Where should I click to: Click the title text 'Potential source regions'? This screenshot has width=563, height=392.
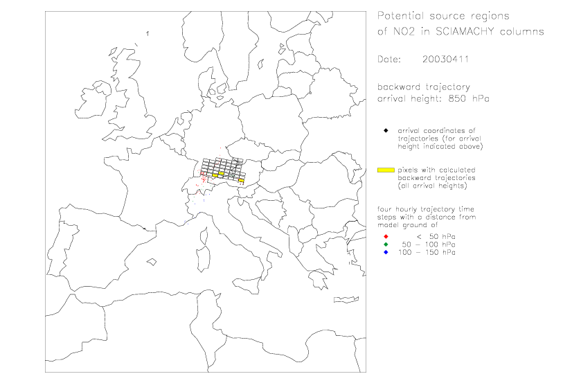click(443, 16)
